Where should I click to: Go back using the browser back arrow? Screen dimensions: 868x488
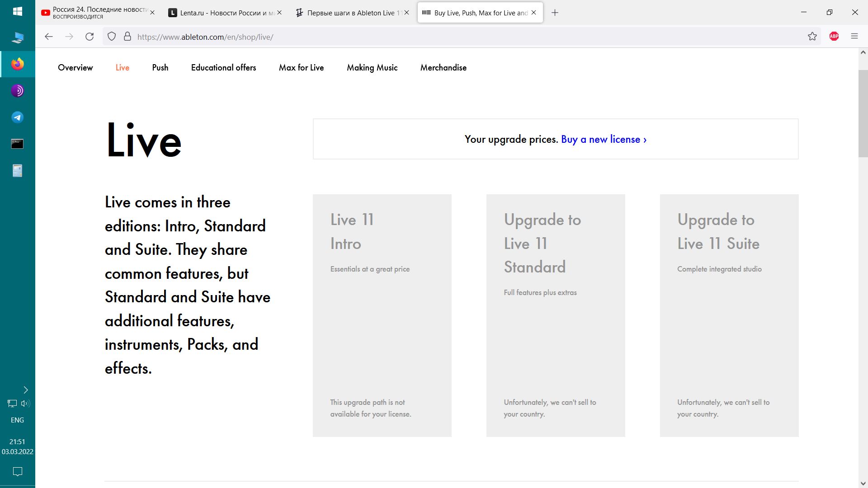(x=49, y=37)
